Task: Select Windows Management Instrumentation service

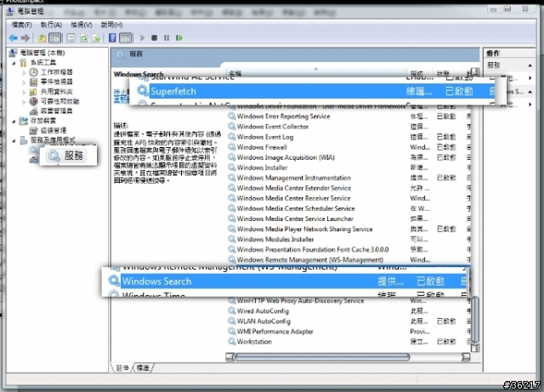Action: click(x=348, y=178)
